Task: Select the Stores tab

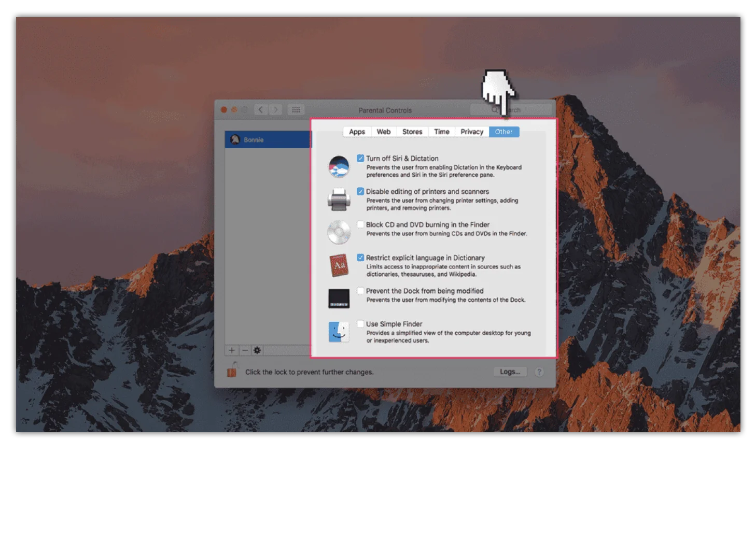Action: pyautogui.click(x=412, y=132)
